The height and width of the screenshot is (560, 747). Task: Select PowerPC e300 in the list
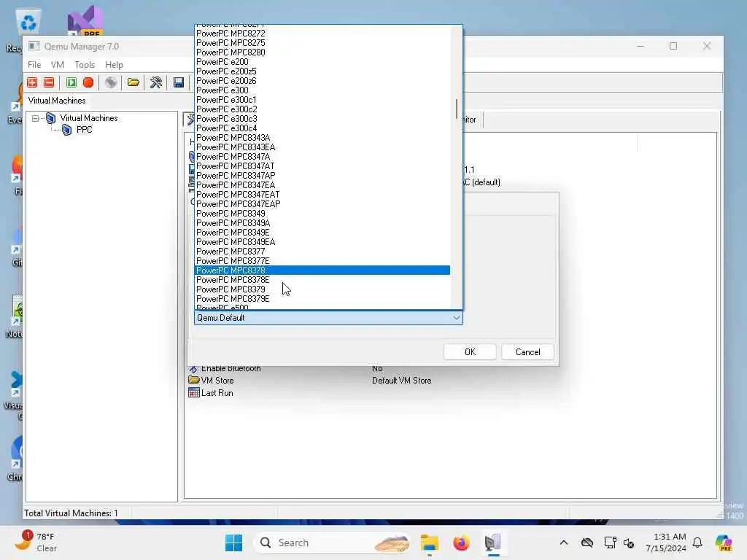[322, 90]
